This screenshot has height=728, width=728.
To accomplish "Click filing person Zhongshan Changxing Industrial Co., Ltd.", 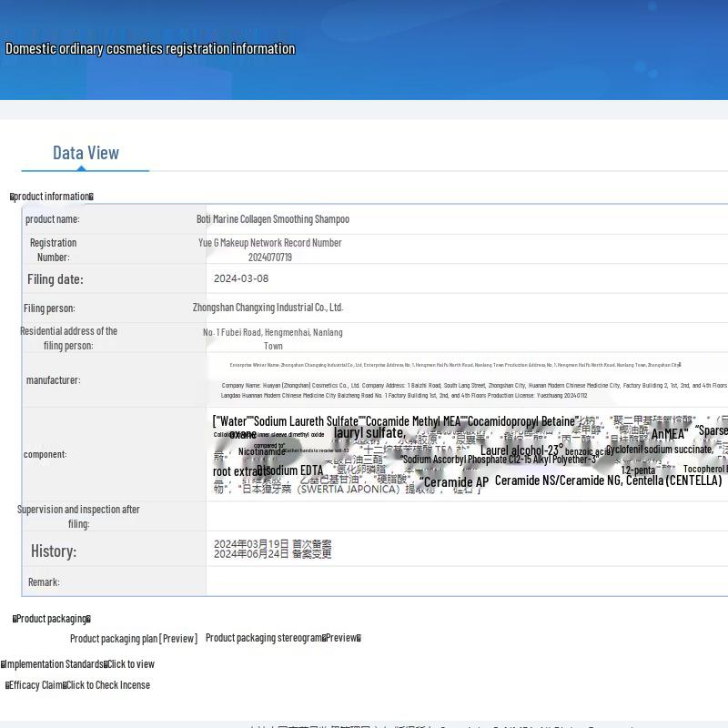I will [268, 308].
